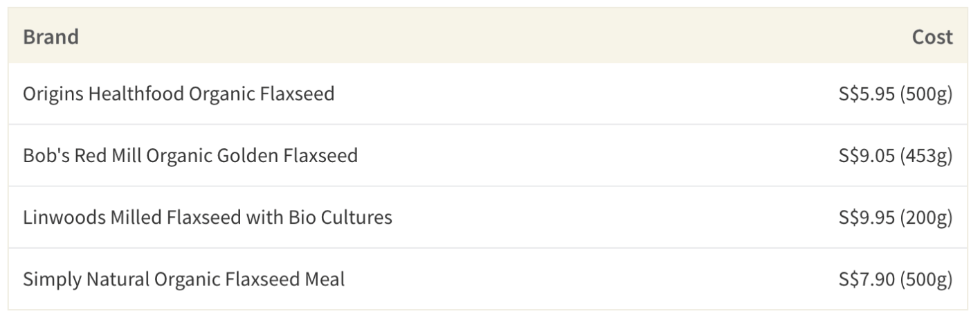Click the S$9.95 price value
Image resolution: width=980 pixels, height=318 pixels.
pos(866,218)
